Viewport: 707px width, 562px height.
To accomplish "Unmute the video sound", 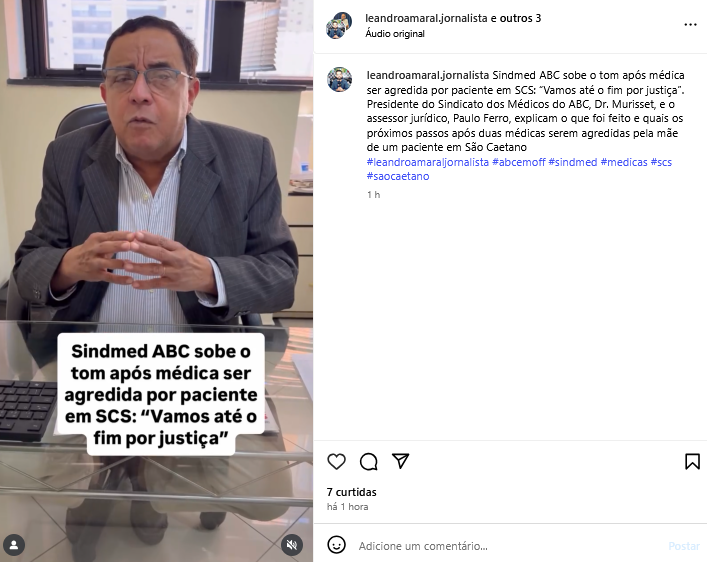I will [292, 545].
